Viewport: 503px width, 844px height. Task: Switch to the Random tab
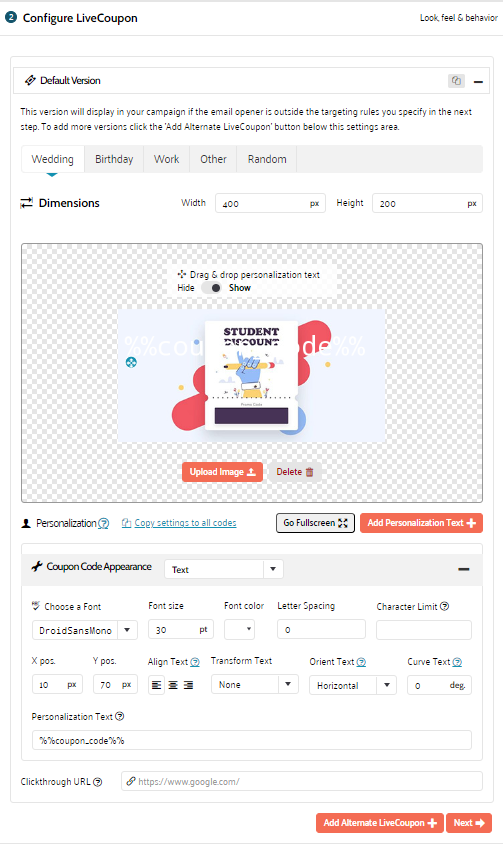pos(267,159)
